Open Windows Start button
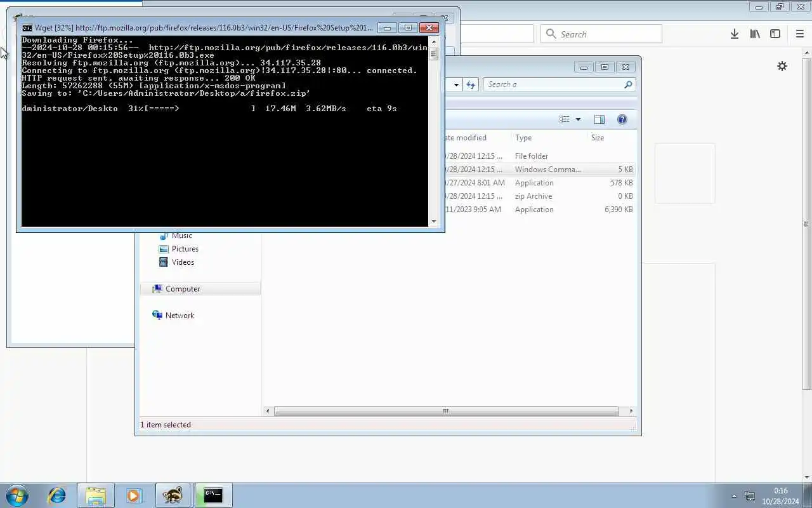The width and height of the screenshot is (812, 508). pyautogui.click(x=16, y=495)
